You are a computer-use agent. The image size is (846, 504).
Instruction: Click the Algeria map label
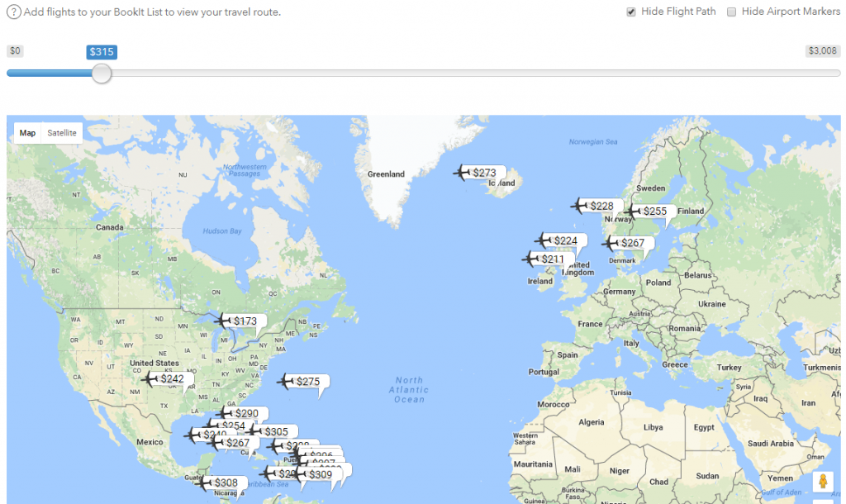(x=592, y=422)
